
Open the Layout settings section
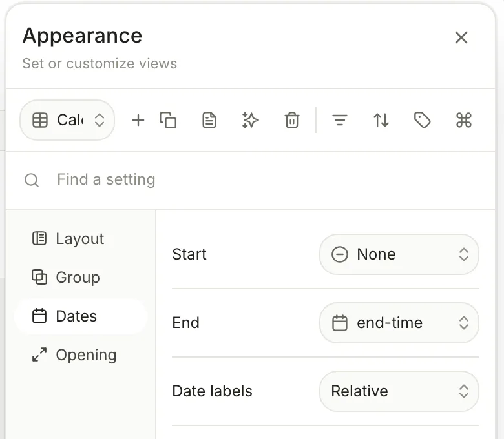80,238
